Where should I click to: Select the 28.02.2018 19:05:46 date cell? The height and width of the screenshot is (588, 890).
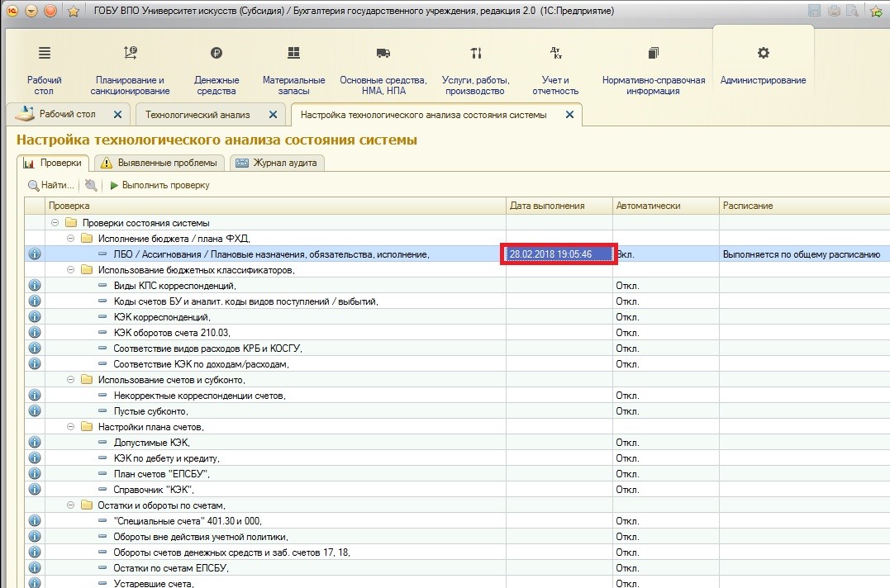click(559, 254)
